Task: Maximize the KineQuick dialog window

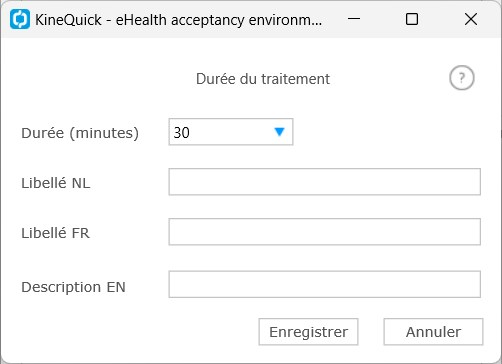Action: pyautogui.click(x=412, y=19)
